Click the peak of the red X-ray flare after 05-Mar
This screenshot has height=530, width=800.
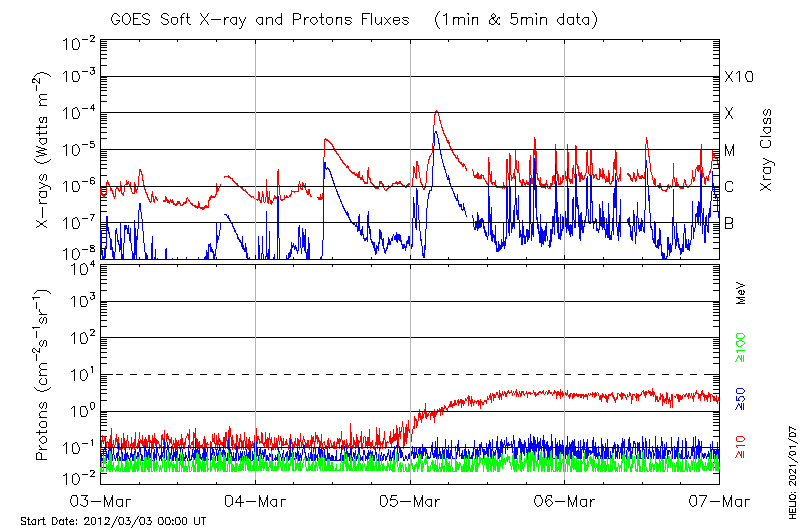point(436,111)
